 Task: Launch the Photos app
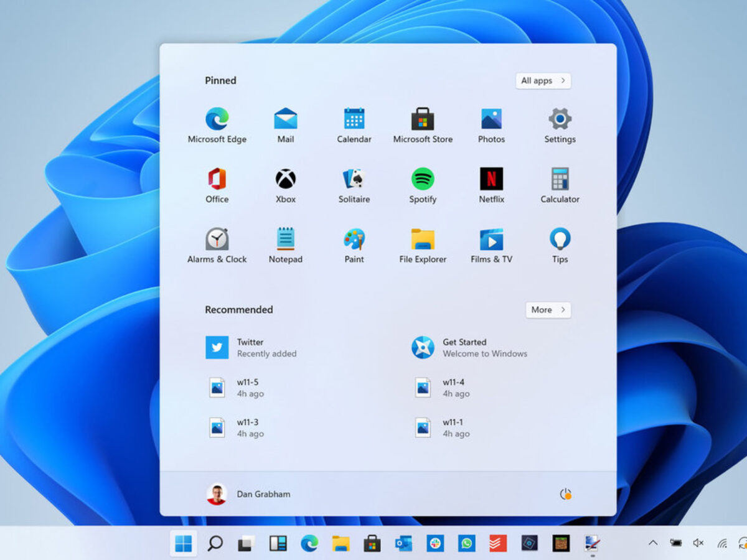tap(491, 126)
